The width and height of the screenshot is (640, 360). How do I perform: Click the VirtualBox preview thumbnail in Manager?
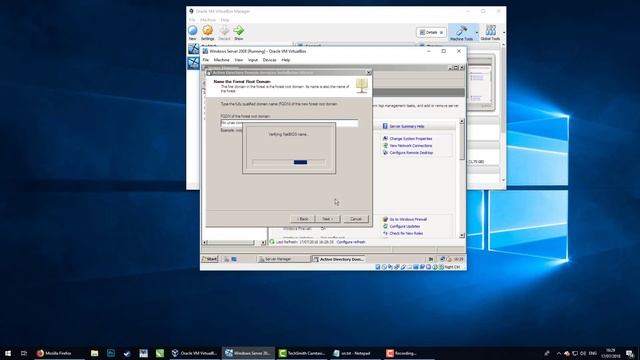tap(481, 83)
